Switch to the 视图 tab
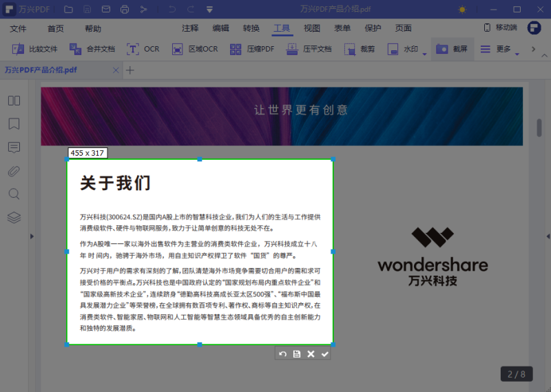551x392 pixels. point(312,28)
